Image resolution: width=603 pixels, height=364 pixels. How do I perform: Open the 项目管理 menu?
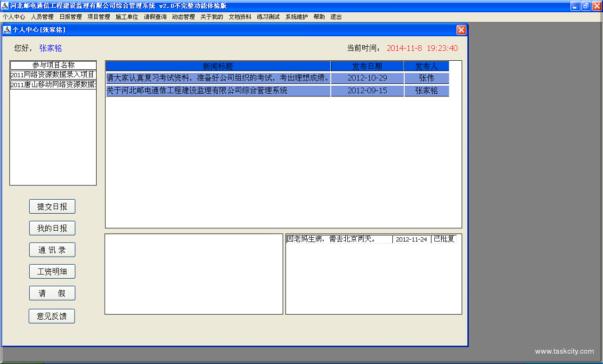pyautogui.click(x=99, y=17)
